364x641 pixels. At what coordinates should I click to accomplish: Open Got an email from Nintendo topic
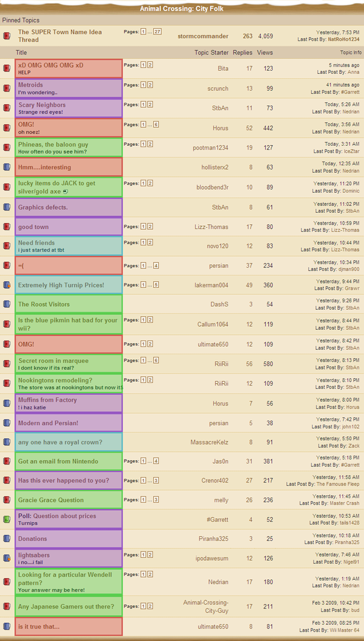[x=58, y=461]
